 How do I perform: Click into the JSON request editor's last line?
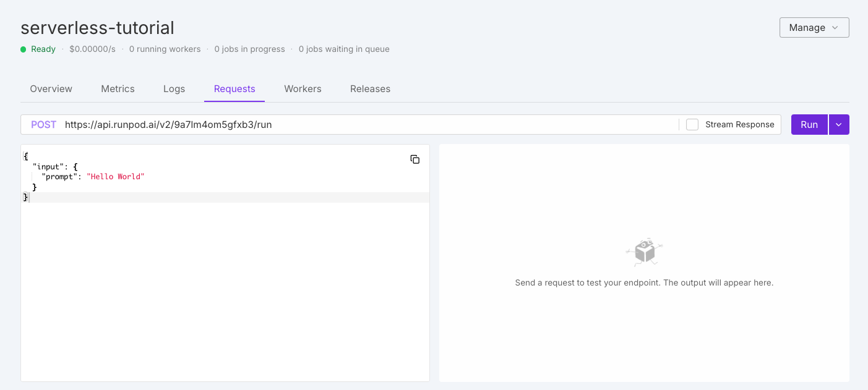click(225, 197)
